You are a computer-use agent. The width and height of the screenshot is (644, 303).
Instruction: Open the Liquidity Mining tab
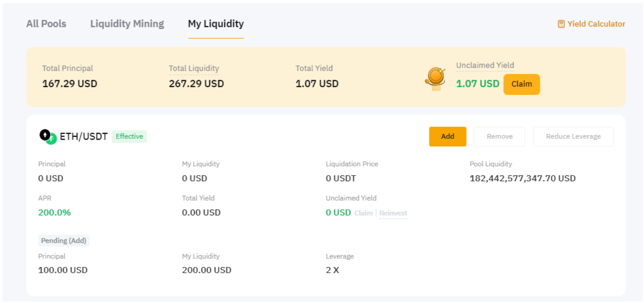[127, 24]
